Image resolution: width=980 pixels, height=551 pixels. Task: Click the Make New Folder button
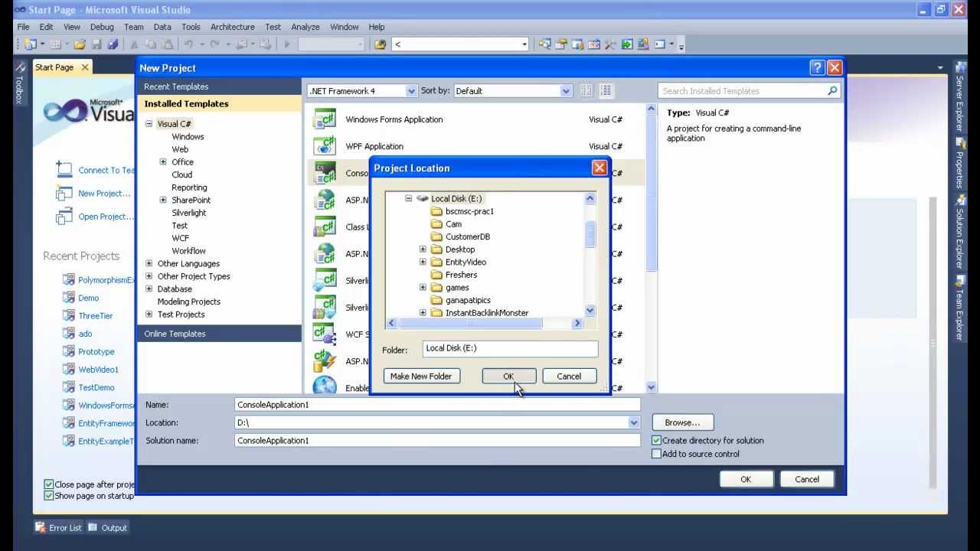(421, 377)
